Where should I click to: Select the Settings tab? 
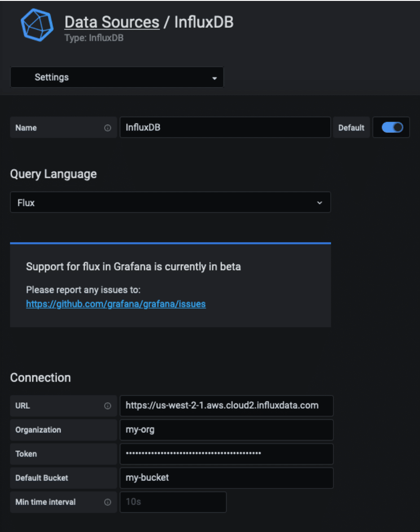click(x=52, y=77)
